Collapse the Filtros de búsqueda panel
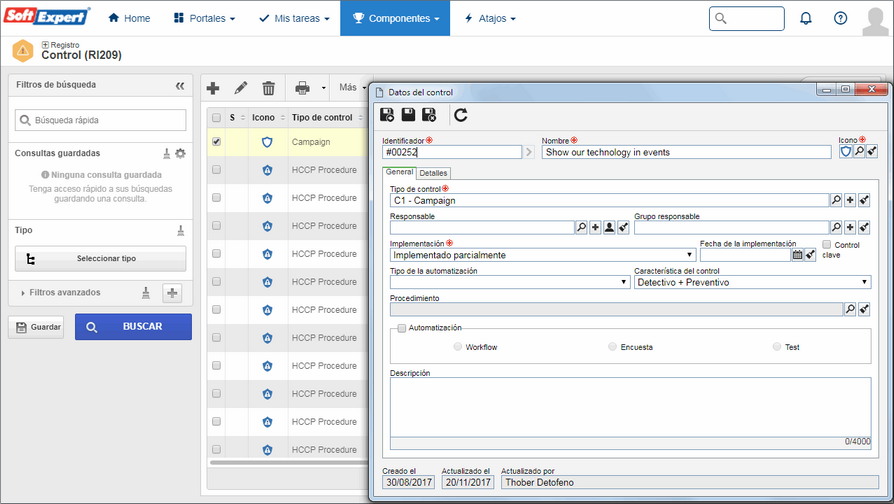 pyautogui.click(x=180, y=86)
